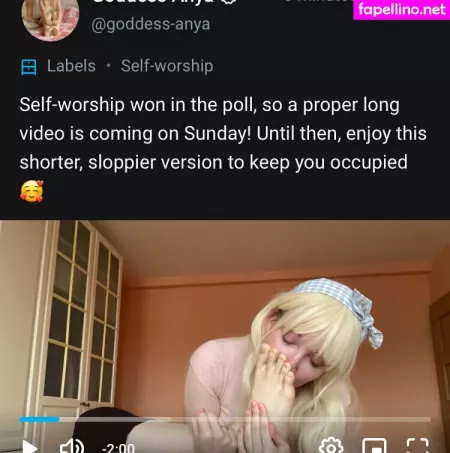450x453 pixels.
Task: Click the end of the blue played segment
Action: pos(59,419)
